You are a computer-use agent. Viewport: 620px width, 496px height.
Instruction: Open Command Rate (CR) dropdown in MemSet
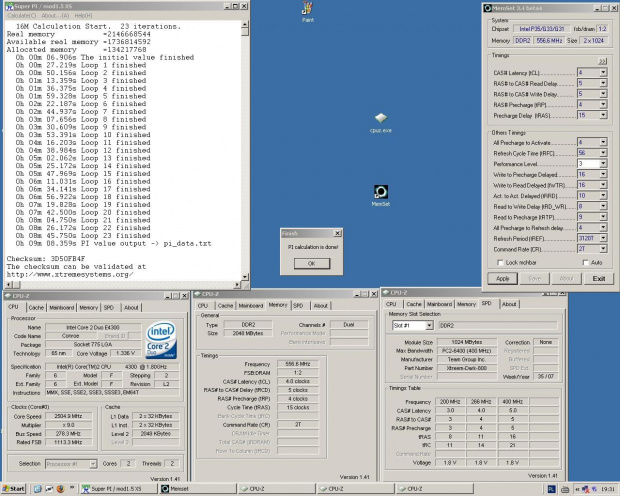[x=603, y=249]
